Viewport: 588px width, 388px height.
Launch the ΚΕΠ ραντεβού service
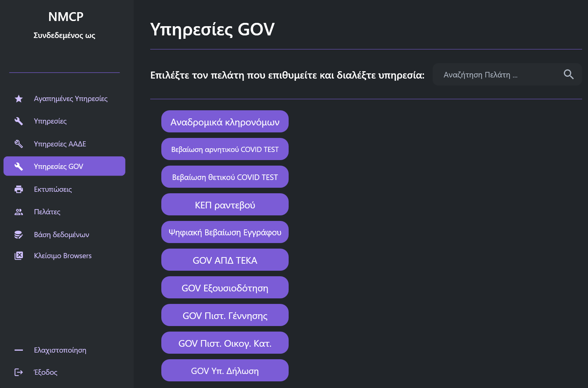pos(225,205)
